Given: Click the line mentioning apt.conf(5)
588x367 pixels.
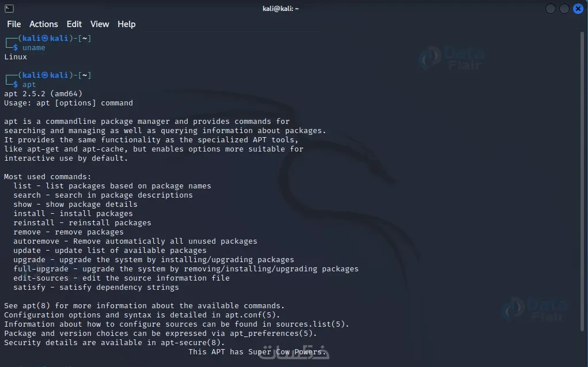Looking at the screenshot, I should pyautogui.click(x=142, y=315).
